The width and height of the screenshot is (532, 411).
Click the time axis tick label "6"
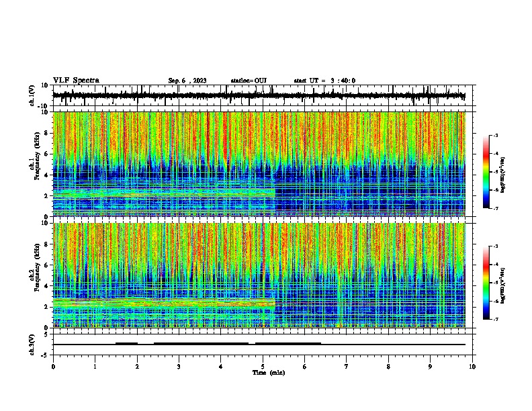click(305, 367)
